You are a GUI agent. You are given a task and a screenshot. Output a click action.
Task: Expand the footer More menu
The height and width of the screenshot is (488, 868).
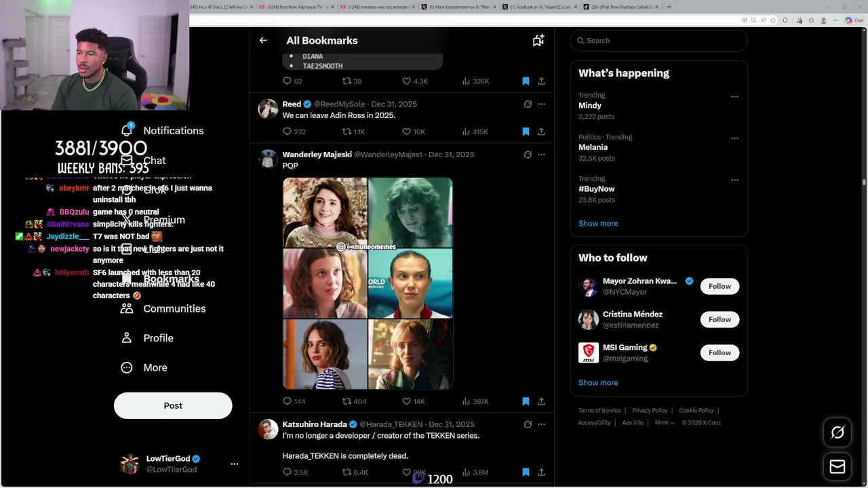pos(665,423)
